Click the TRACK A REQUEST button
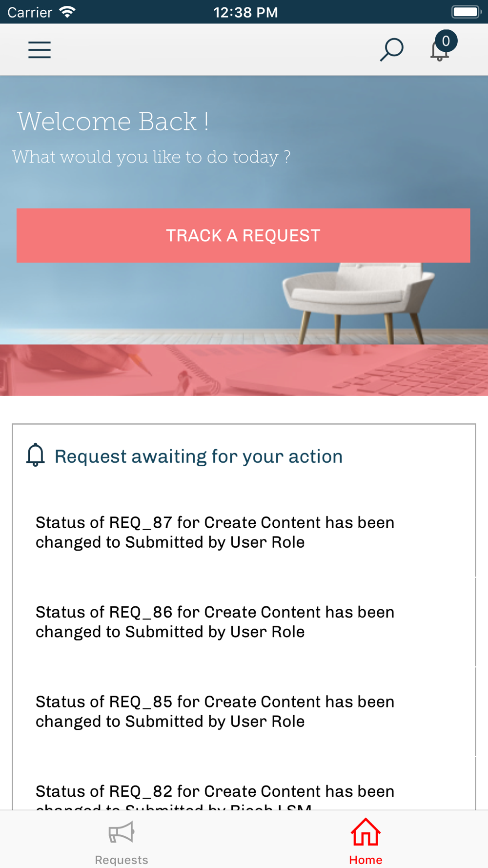 point(244,235)
